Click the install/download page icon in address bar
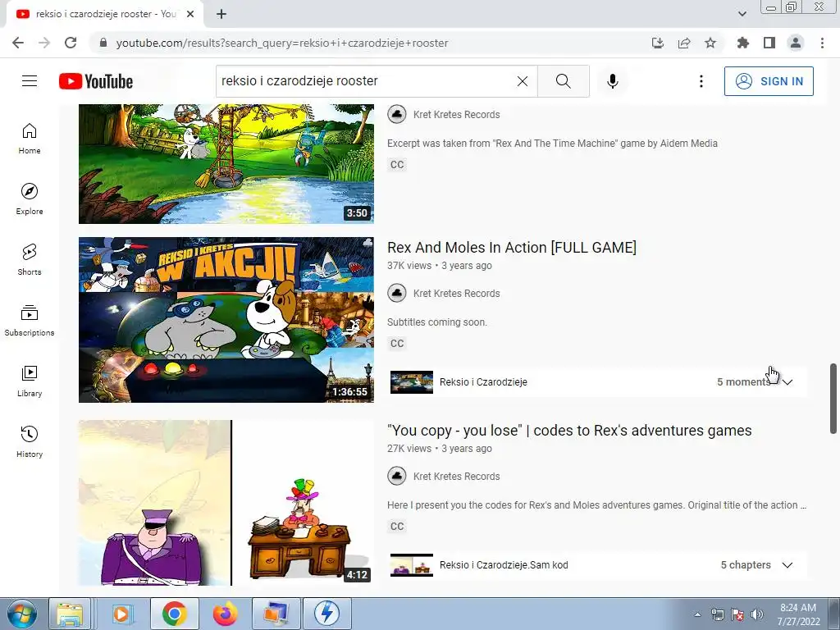Image resolution: width=840 pixels, height=630 pixels. pos(657,43)
